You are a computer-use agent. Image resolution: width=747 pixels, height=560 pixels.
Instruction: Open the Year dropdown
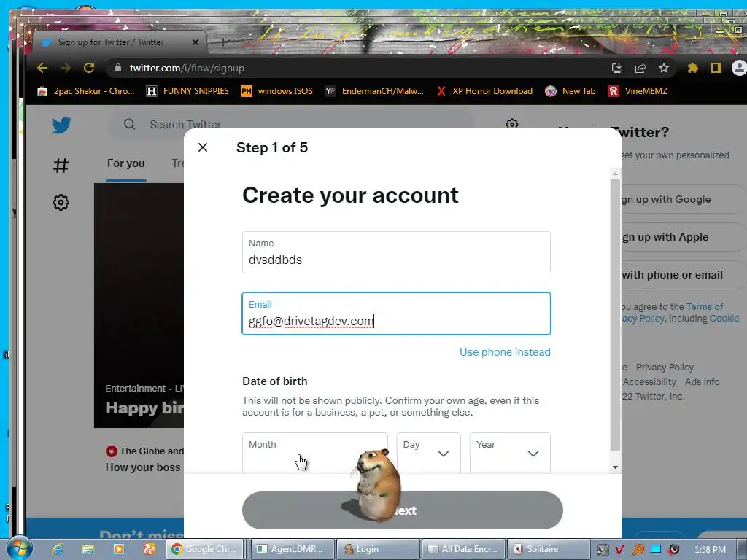coord(510,452)
